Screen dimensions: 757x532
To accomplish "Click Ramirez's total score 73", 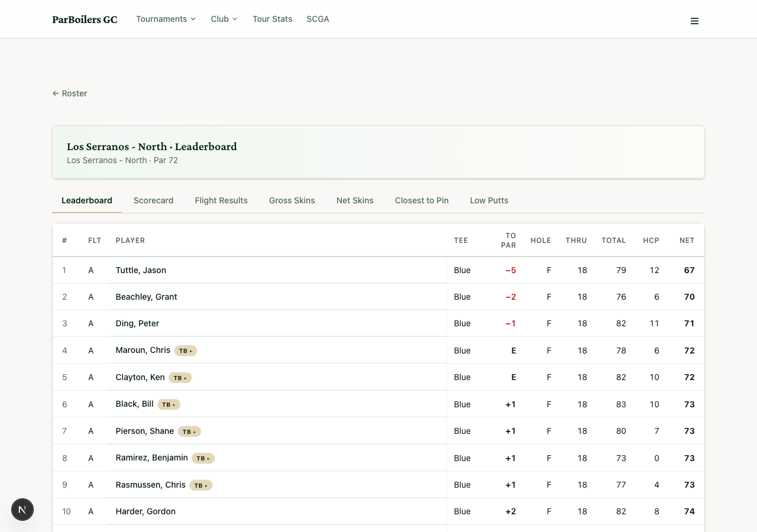I will [621, 458].
